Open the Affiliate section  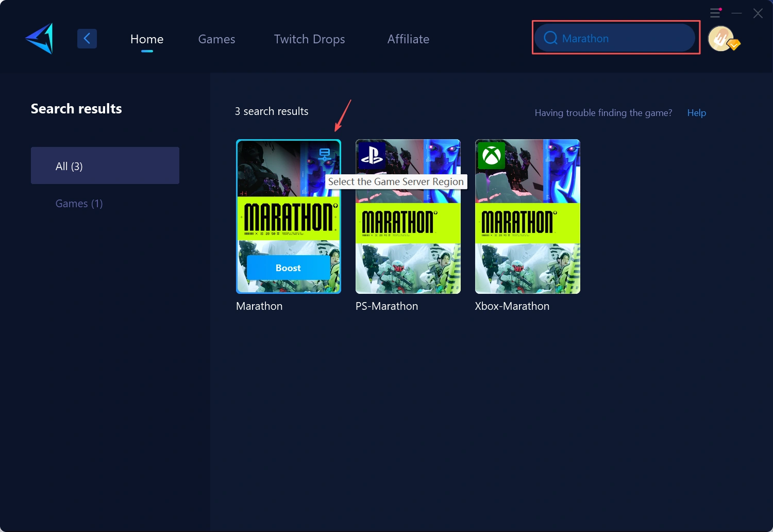pyautogui.click(x=408, y=39)
